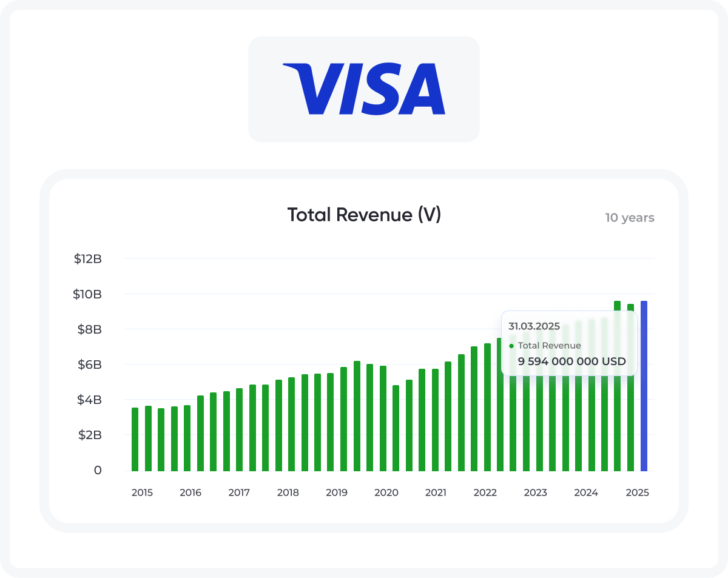
Task: Click the "9 594 000 000 USD" value
Action: [x=571, y=361]
